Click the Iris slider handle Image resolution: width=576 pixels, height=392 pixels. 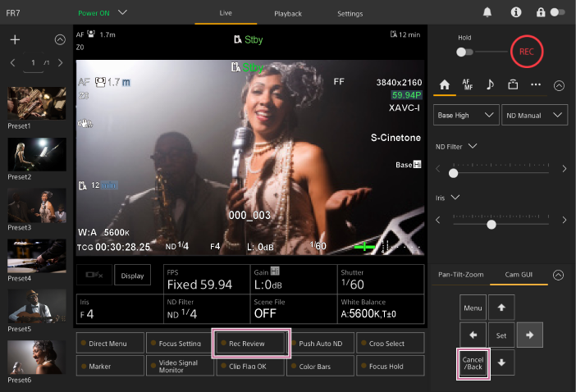pos(491,224)
